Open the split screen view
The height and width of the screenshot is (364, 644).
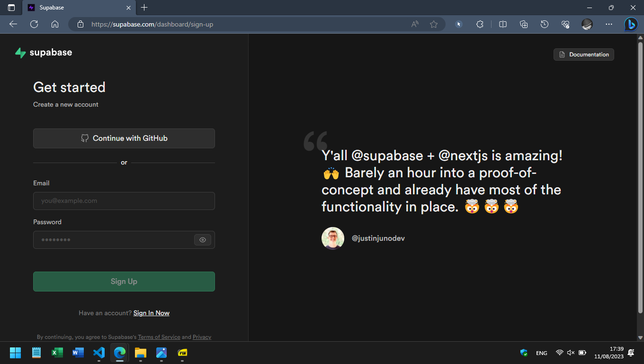pos(503,24)
